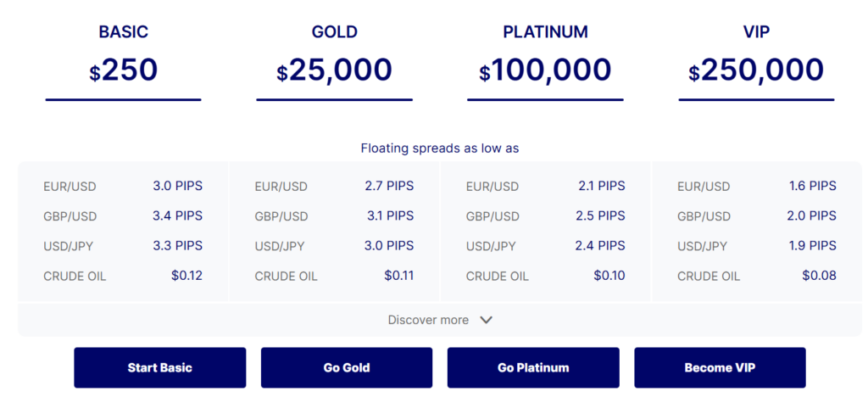The height and width of the screenshot is (397, 868).
Task: Click the Become VIP button
Action: (x=720, y=368)
